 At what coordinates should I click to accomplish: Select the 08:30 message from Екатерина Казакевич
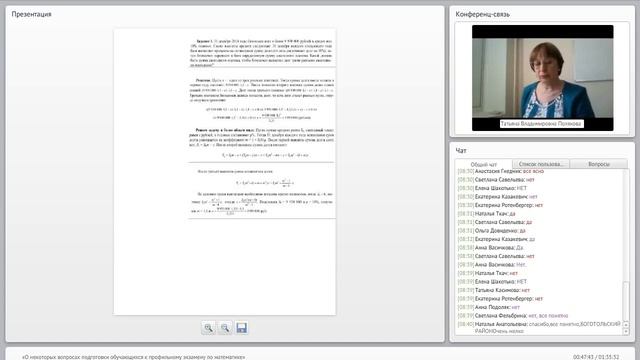pyautogui.click(x=497, y=197)
